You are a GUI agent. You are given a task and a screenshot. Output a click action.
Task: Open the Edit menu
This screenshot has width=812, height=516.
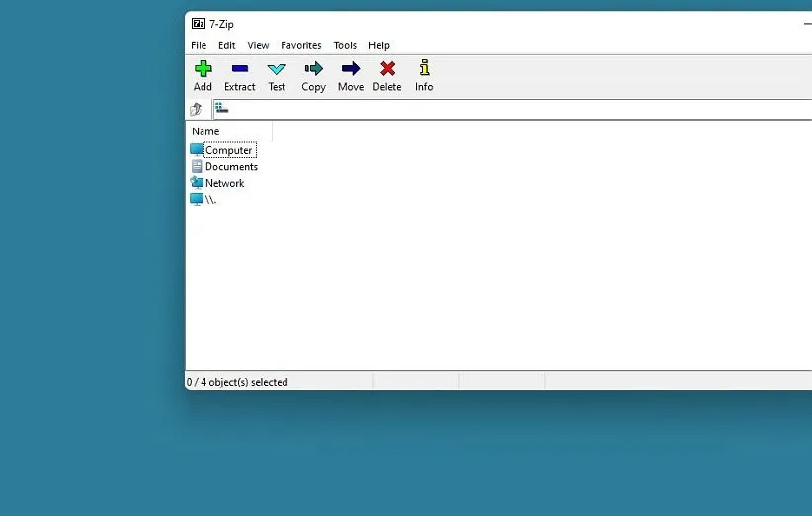click(x=227, y=45)
